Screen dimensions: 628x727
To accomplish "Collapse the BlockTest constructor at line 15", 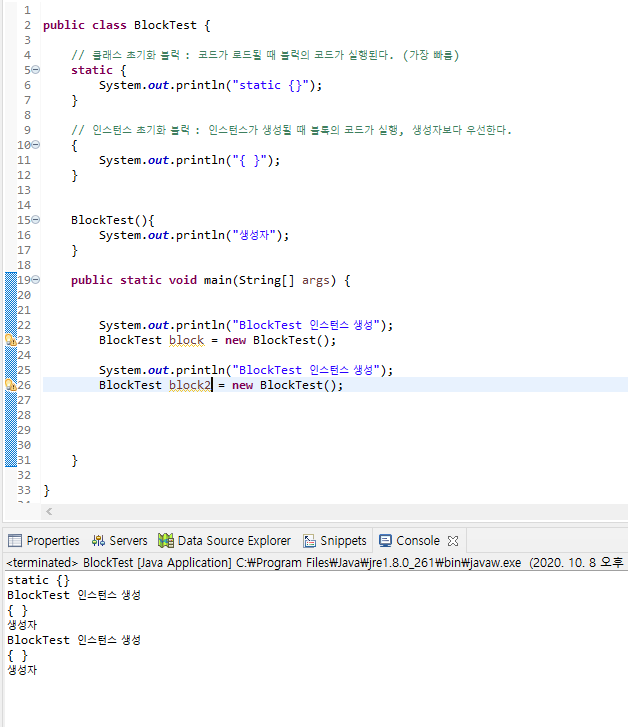I will [36, 220].
